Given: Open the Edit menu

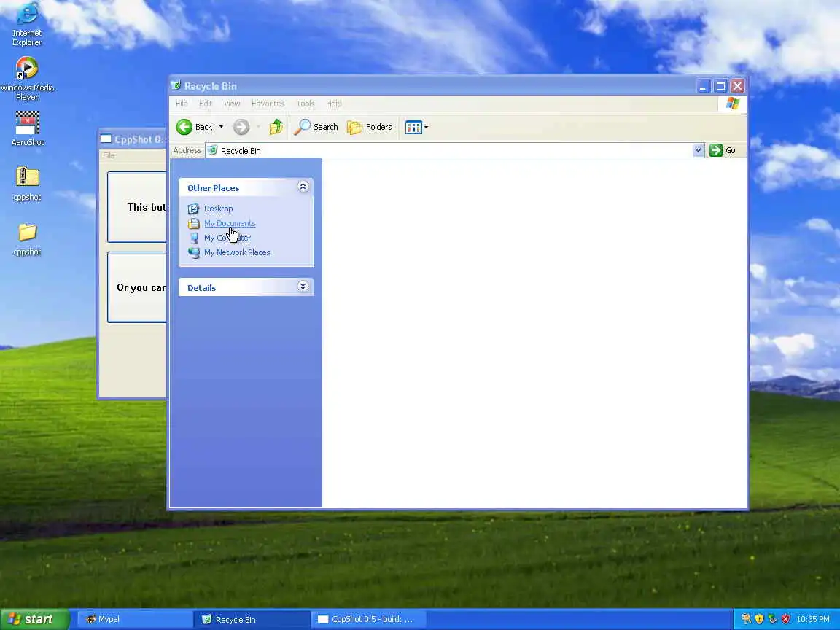Looking at the screenshot, I should tap(205, 104).
